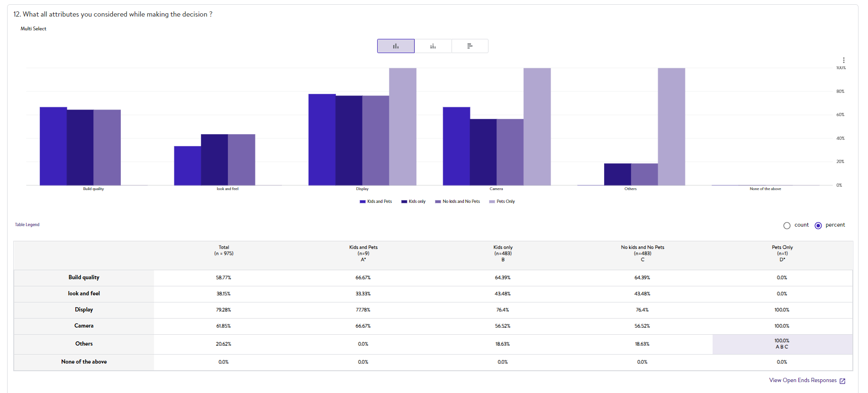Screen dimensions: 868x393
Task: Open the Table Legend link
Action: tap(27, 225)
